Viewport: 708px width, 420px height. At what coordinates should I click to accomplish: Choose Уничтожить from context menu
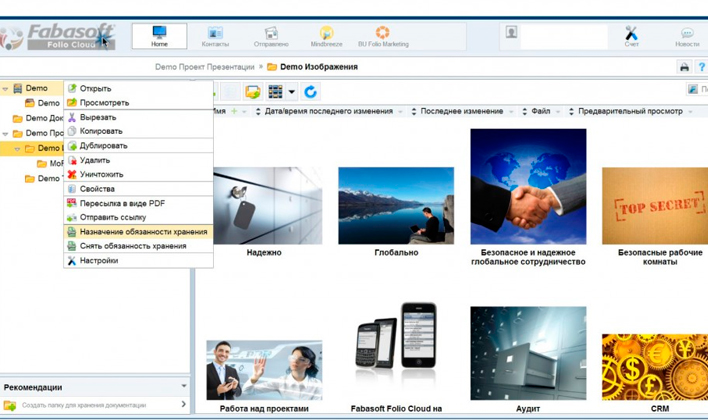139,174
